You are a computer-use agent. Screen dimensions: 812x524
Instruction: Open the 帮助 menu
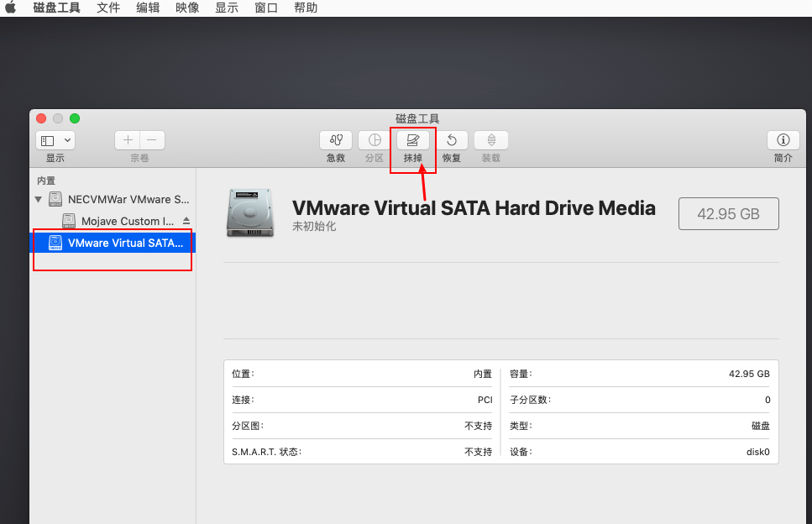click(305, 8)
